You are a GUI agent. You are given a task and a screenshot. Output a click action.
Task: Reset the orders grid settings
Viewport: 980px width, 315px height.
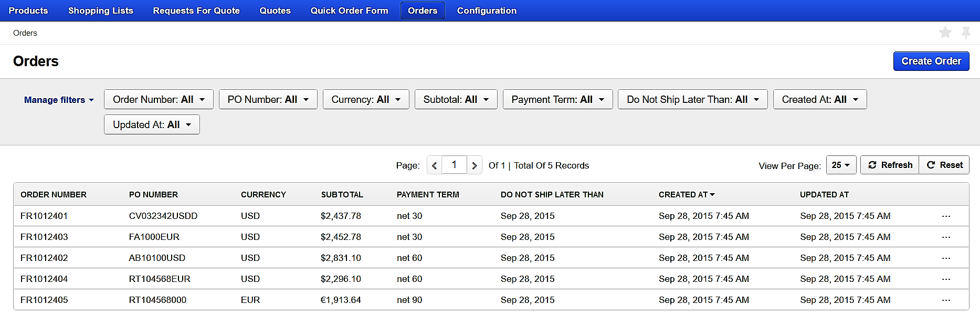944,165
